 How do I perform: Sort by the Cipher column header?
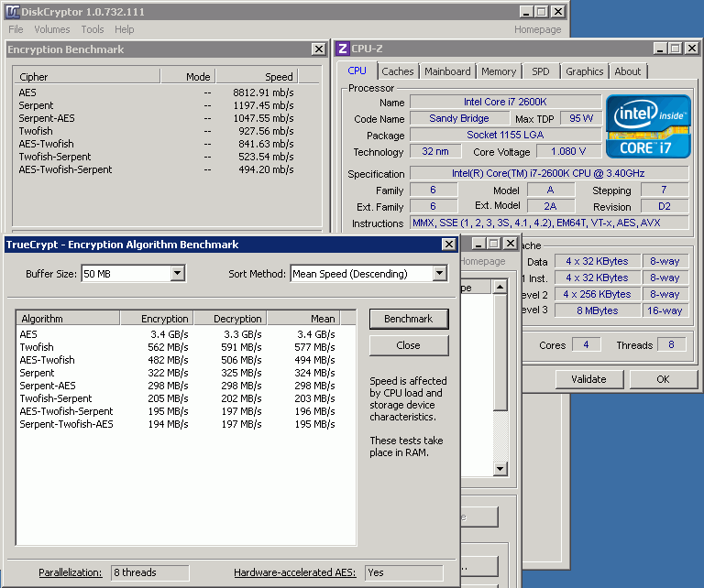point(86,77)
